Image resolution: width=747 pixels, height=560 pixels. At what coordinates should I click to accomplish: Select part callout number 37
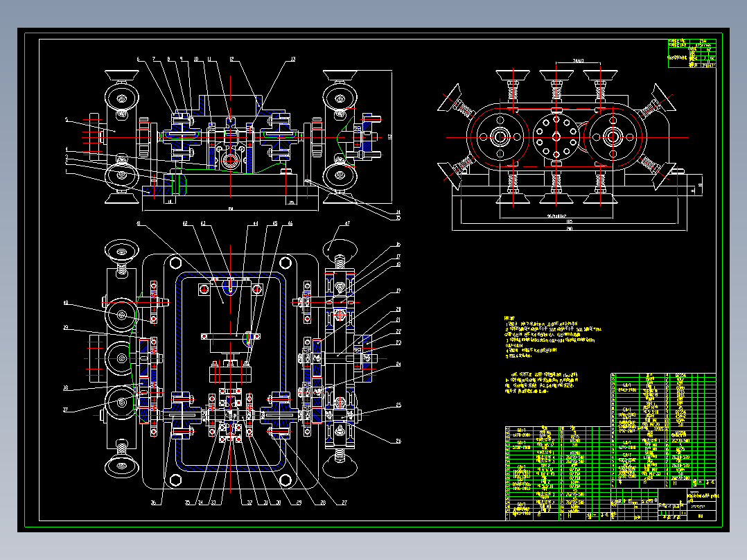click(66, 410)
